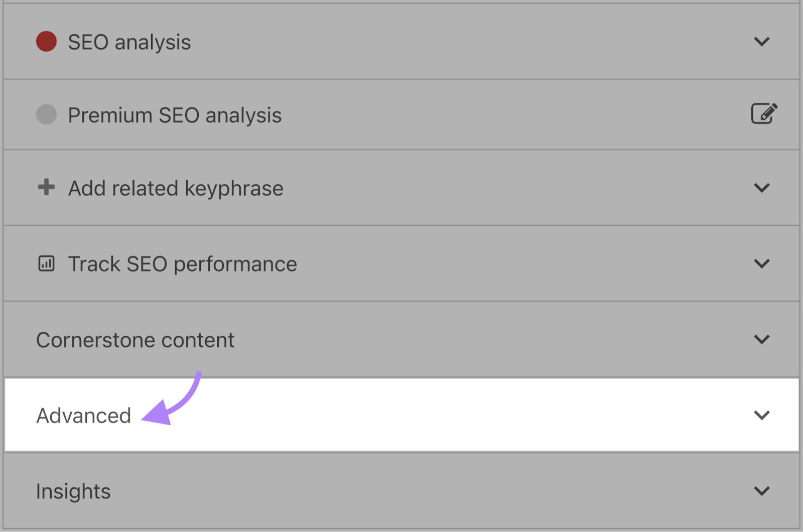This screenshot has width=803, height=532.
Task: Open the Insights section title
Action: pos(73,491)
